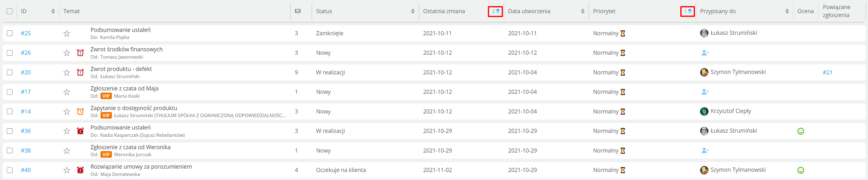This screenshot has width=868, height=180.
Task: Check the checkbox for ticket #20
Action: coord(10,72)
